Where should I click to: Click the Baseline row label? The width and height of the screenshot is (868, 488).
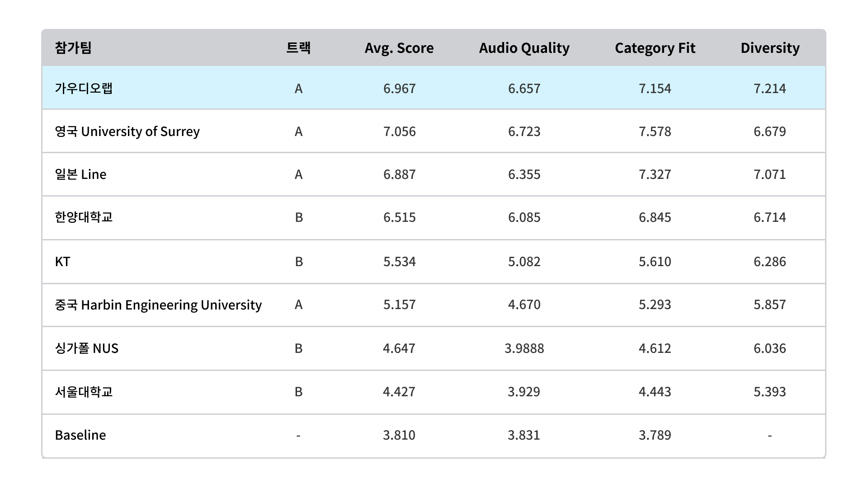(x=80, y=435)
